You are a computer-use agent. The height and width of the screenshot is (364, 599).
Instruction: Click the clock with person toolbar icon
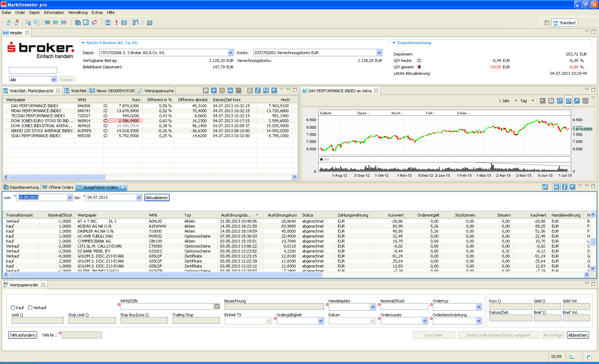coord(135,22)
